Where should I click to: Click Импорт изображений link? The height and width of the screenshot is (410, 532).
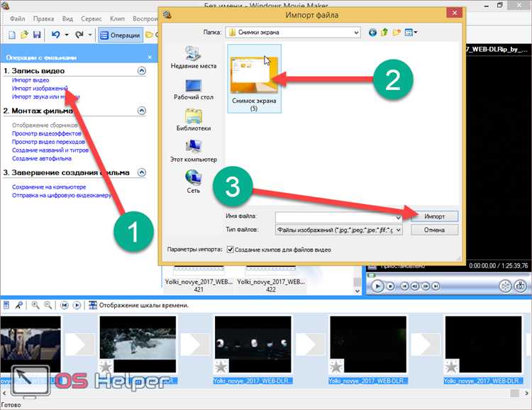40,88
